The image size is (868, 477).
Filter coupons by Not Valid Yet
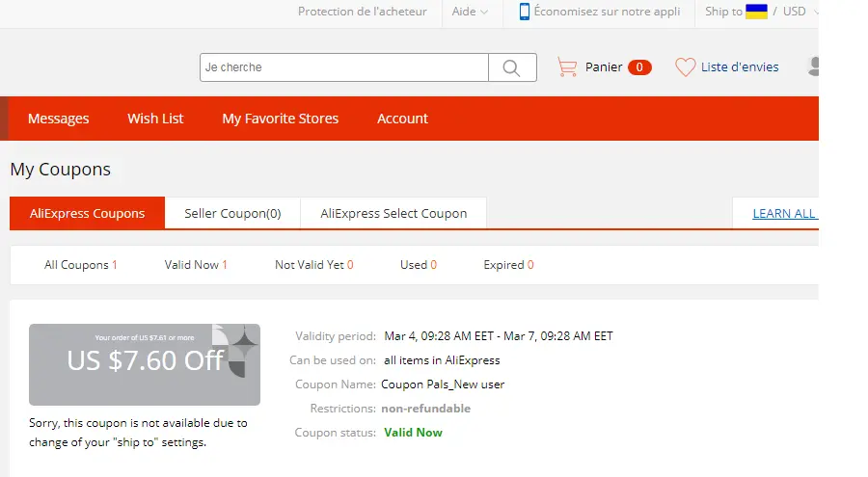[x=313, y=264]
